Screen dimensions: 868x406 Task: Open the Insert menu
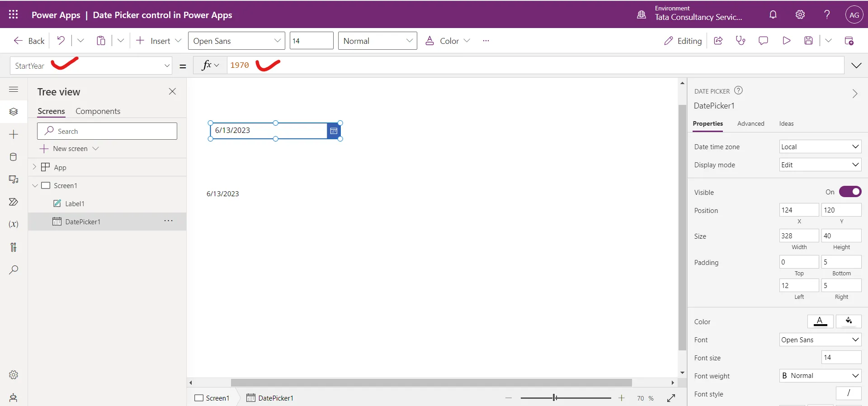coord(159,41)
